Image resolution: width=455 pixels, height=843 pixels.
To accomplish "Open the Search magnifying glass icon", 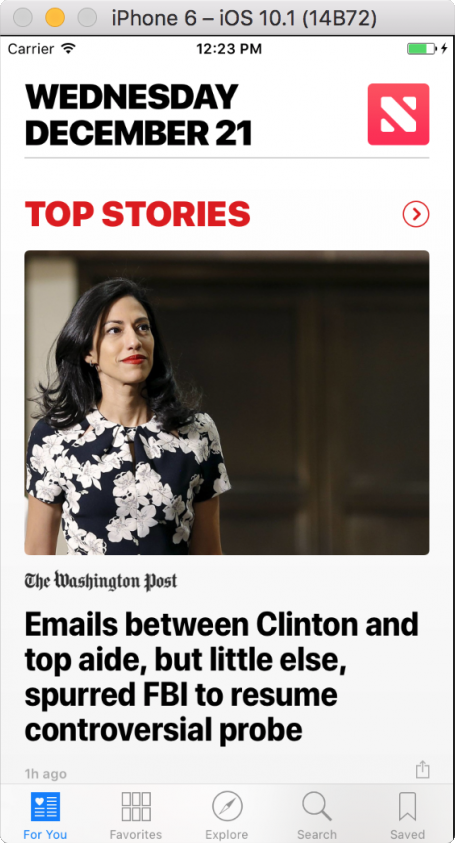I will pos(317,806).
